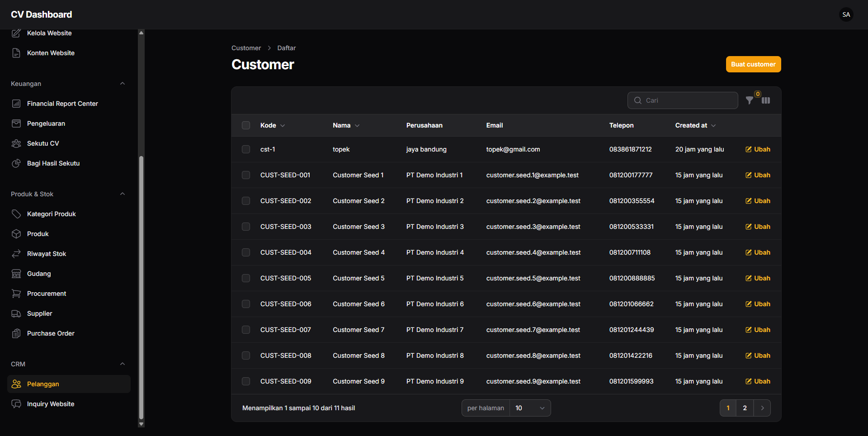The width and height of the screenshot is (868, 436).
Task: Open the per halaman dropdown
Action: coord(529,408)
